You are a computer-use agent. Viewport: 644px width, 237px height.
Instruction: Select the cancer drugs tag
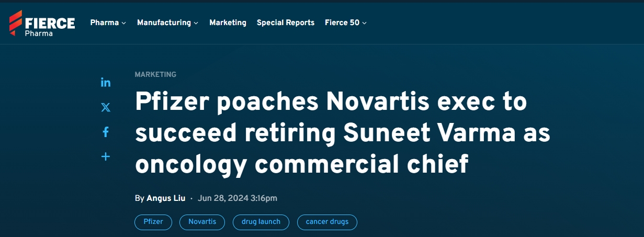point(327,222)
